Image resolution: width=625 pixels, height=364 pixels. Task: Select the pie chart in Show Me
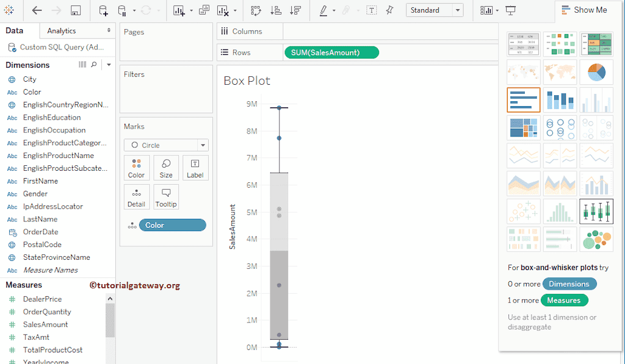tap(596, 72)
